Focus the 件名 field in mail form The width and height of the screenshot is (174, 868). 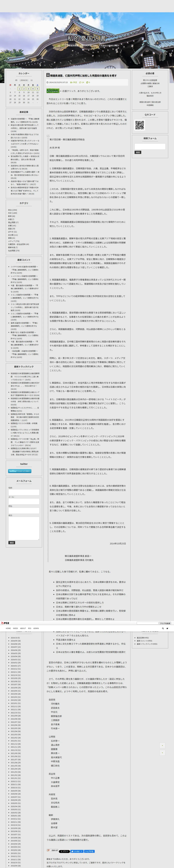pyautogui.click(x=24, y=511)
